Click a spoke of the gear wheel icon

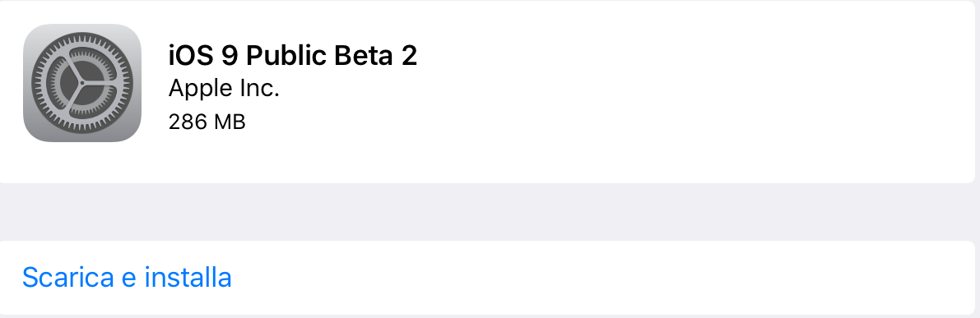(82, 67)
